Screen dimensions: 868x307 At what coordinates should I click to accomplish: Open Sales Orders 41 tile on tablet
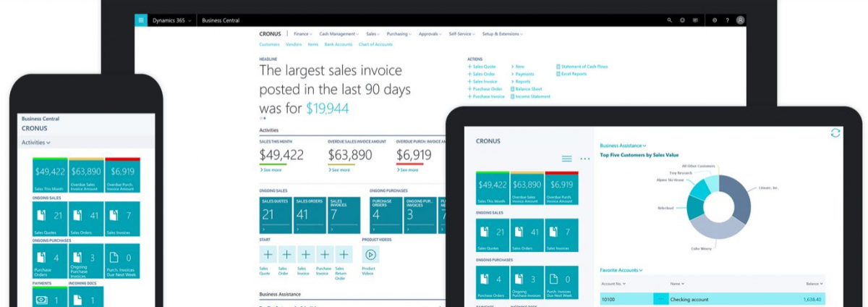click(527, 235)
